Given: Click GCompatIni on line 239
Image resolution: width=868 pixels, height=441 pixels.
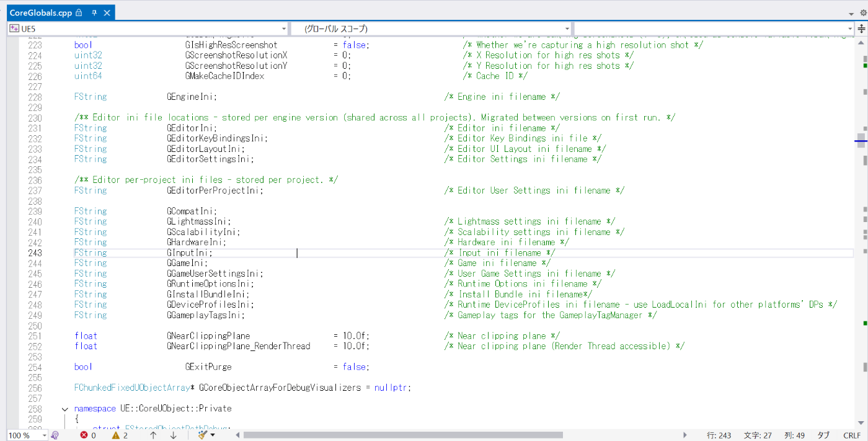Looking at the screenshot, I should [x=190, y=212].
